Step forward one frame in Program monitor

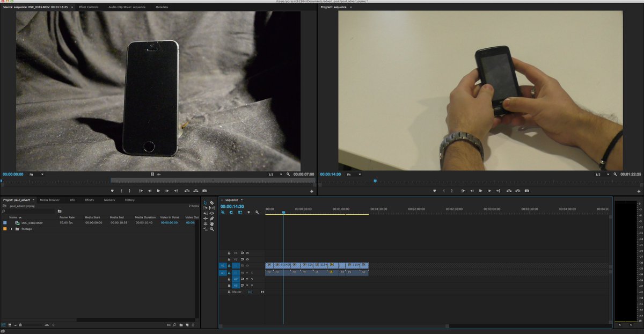pos(489,191)
